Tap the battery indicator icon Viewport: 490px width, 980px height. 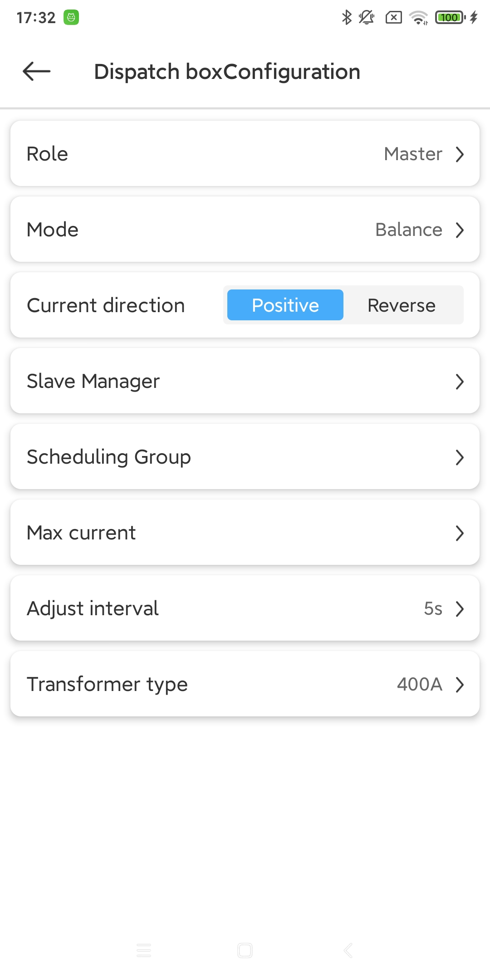click(450, 17)
